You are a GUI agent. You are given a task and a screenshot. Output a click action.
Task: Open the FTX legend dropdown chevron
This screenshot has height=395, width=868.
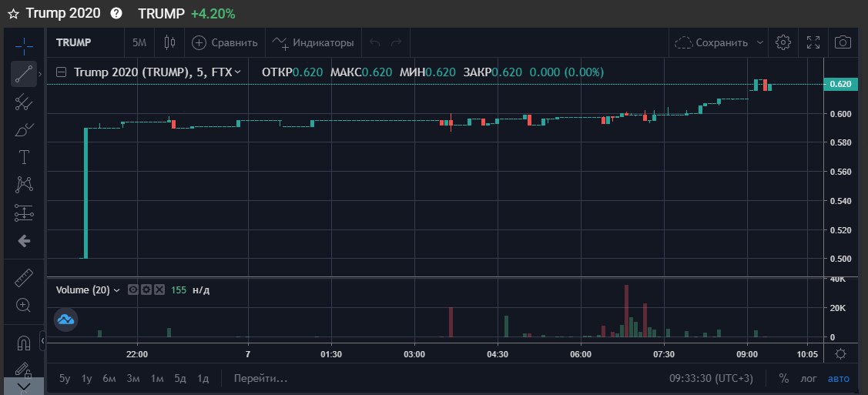237,72
